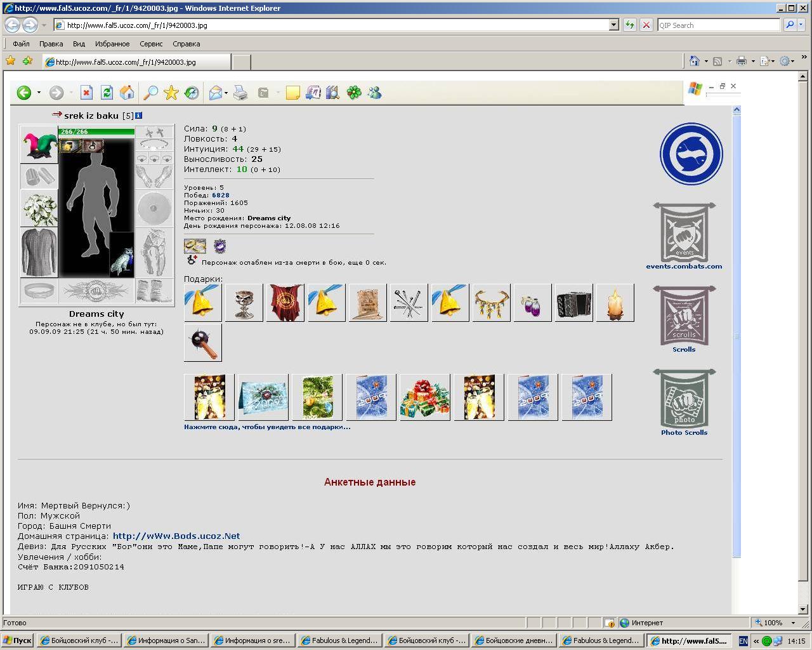Open the Правка menu

(x=51, y=44)
